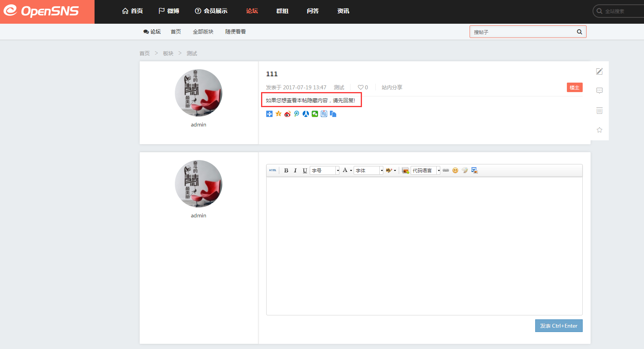Image resolution: width=644 pixels, height=349 pixels.
Task: Share post via WeChat icon
Action: click(x=315, y=114)
